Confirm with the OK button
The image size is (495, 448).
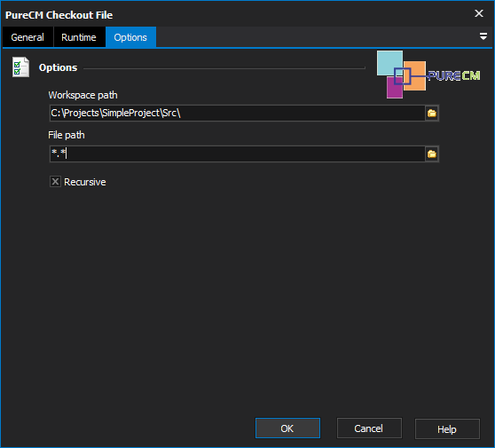click(287, 428)
